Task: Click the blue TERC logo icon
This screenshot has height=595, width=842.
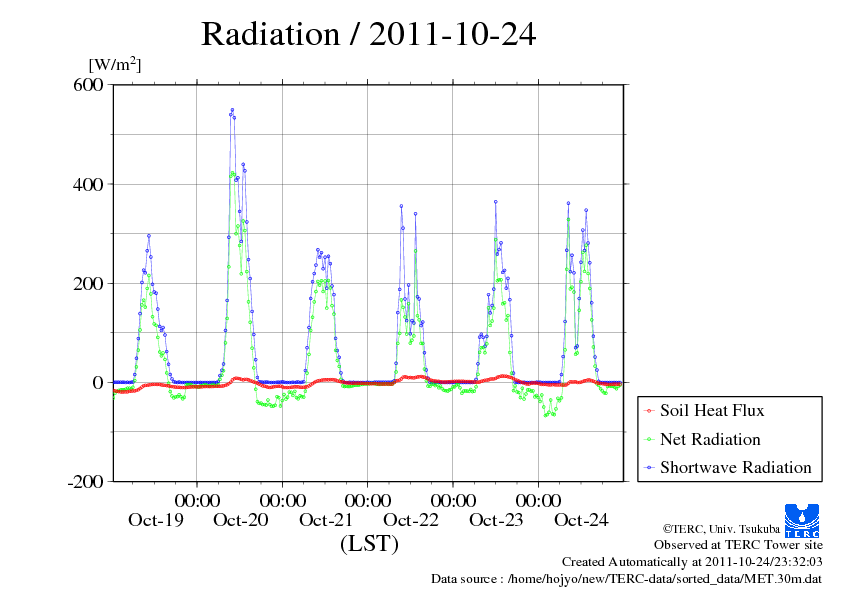Action: click(x=802, y=520)
